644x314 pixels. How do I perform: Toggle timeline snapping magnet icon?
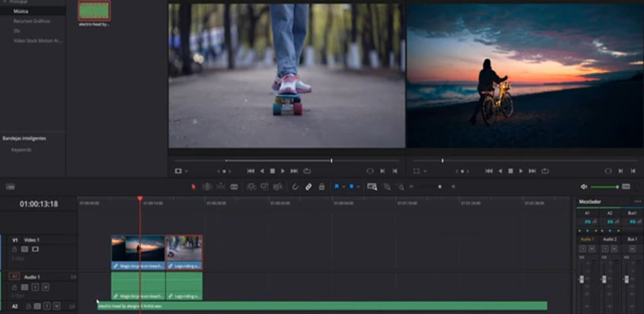(x=296, y=187)
